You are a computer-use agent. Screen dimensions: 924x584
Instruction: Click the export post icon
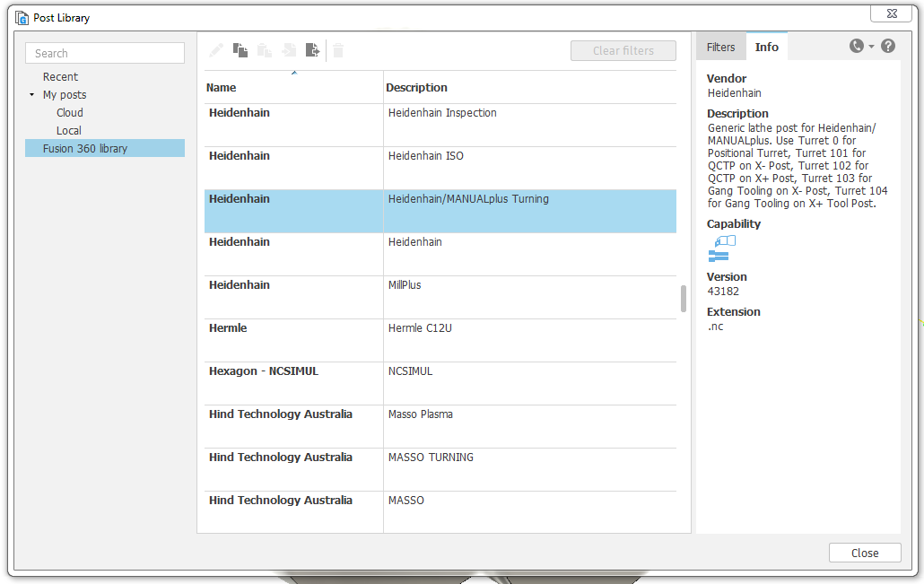pos(312,50)
